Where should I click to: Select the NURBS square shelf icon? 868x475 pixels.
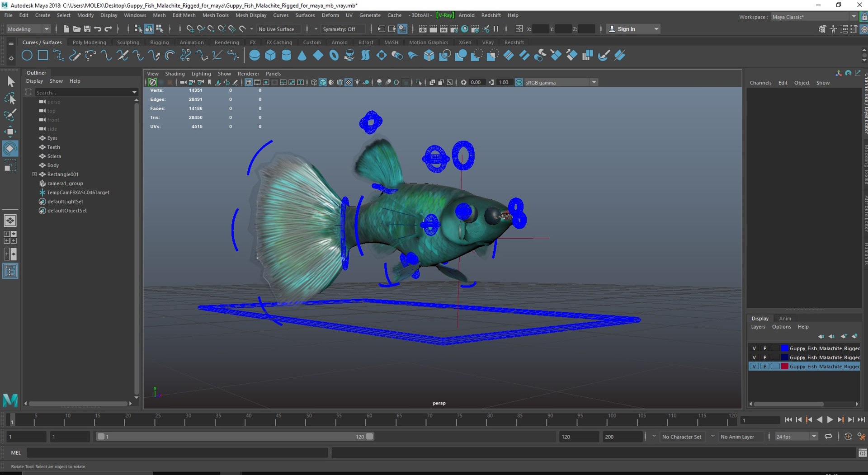(x=43, y=56)
